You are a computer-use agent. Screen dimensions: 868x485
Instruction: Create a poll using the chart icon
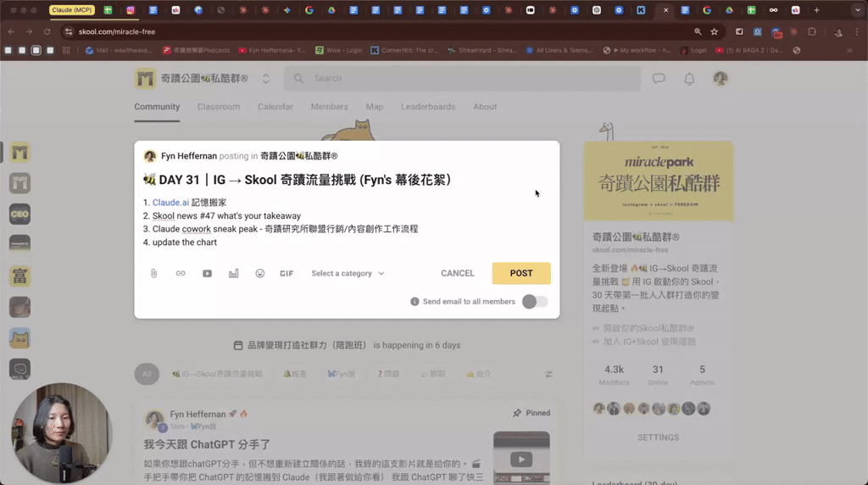pyautogui.click(x=234, y=274)
